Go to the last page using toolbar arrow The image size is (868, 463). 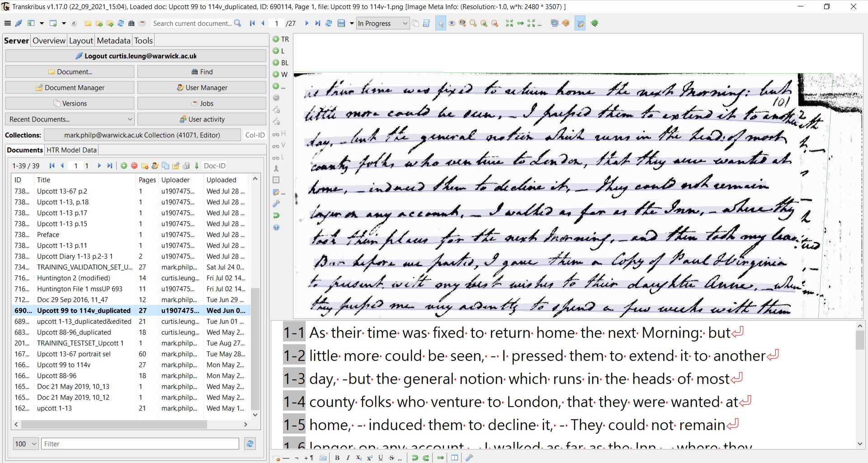point(317,24)
